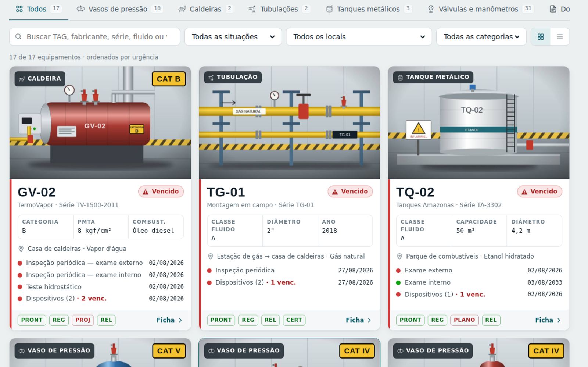Click the PROJ tag on GV-02
Image resolution: width=588 pixels, height=367 pixels.
click(x=83, y=320)
